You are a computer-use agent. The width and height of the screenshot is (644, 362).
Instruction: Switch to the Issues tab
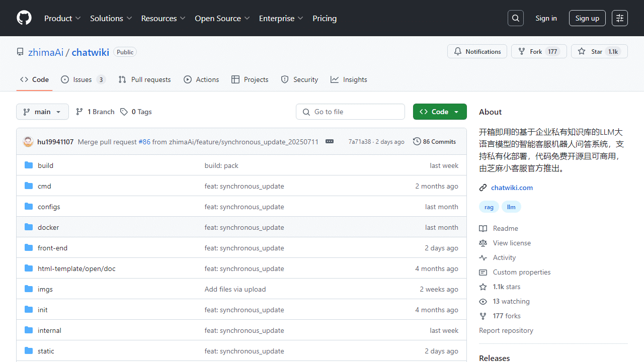[x=84, y=79]
